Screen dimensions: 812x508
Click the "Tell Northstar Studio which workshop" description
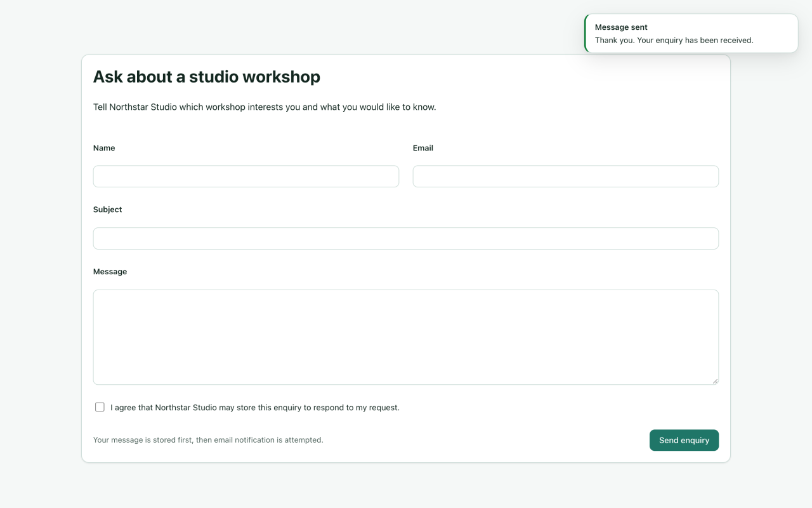(x=265, y=107)
